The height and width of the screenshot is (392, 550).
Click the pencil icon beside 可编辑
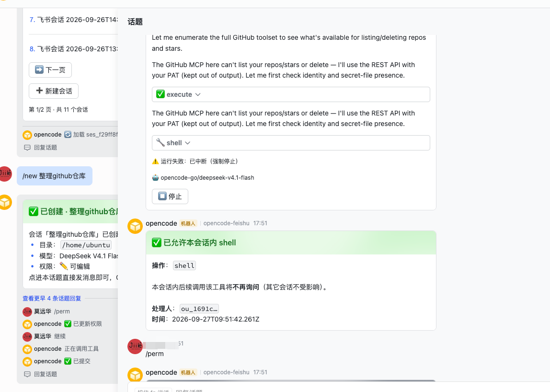click(x=64, y=266)
